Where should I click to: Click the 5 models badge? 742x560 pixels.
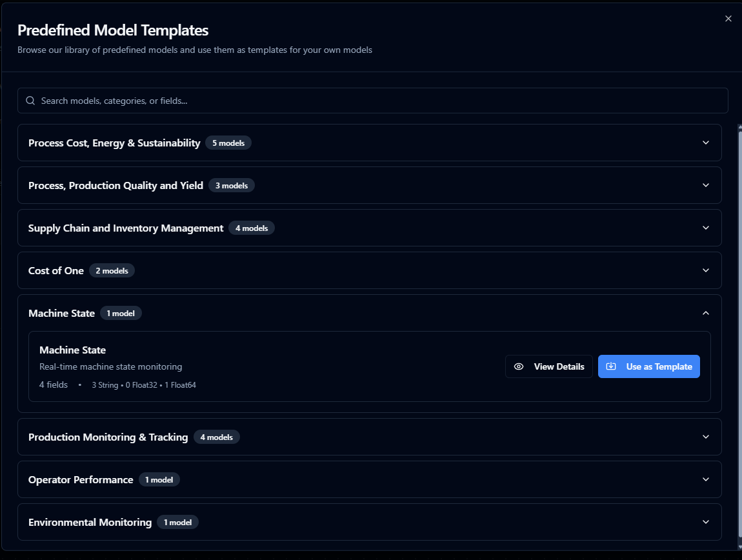(x=228, y=143)
